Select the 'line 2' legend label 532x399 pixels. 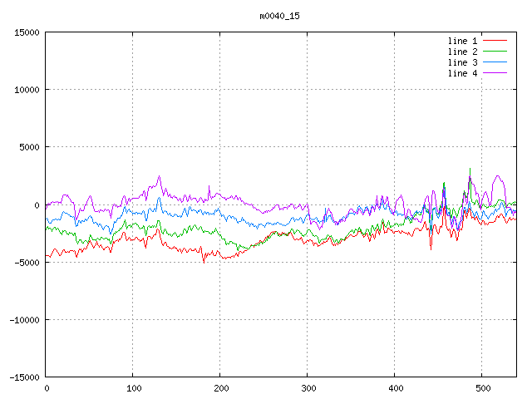point(462,52)
